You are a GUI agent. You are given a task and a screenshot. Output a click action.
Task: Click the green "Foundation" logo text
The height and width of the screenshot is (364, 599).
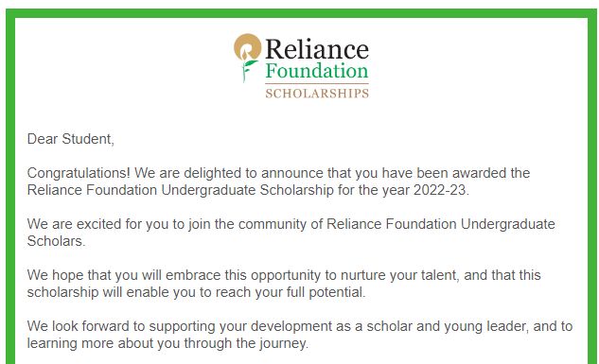pos(317,71)
